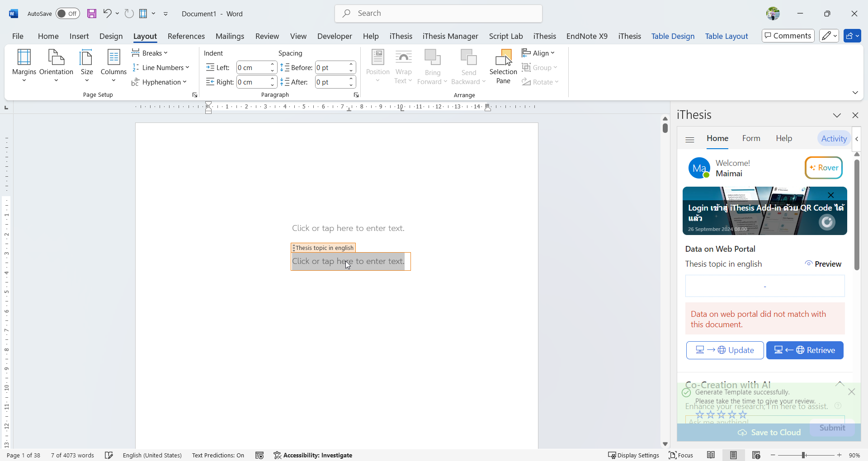Click the ruler tab selector
Image resolution: width=868 pixels, height=461 pixels.
[x=6, y=108]
